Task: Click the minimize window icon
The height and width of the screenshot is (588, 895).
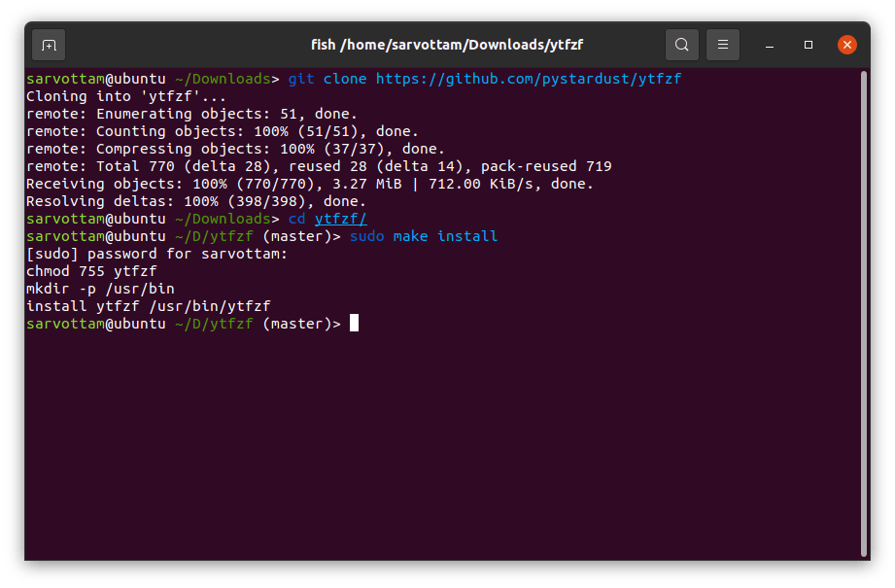Action: pyautogui.click(x=769, y=45)
